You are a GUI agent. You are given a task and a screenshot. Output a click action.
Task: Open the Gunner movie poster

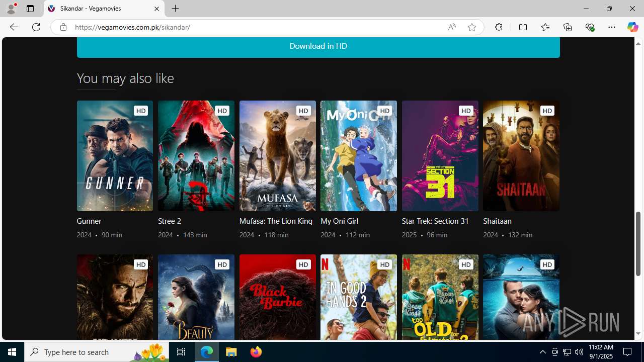[x=115, y=156]
